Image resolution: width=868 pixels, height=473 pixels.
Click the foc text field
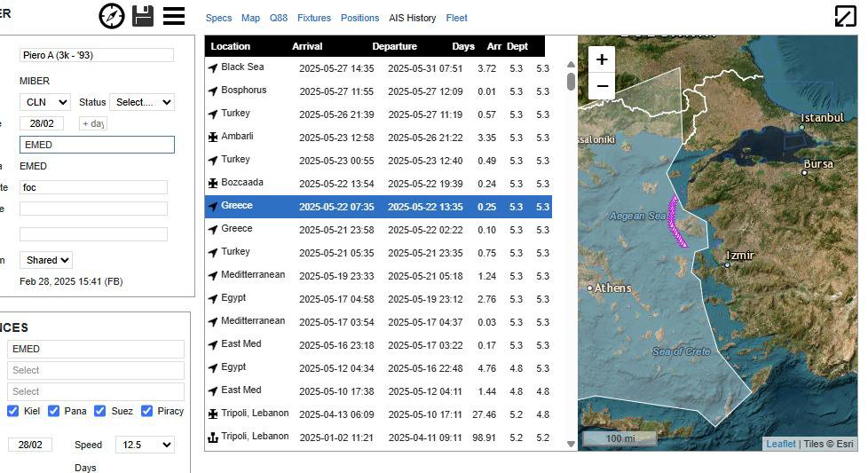(93, 187)
